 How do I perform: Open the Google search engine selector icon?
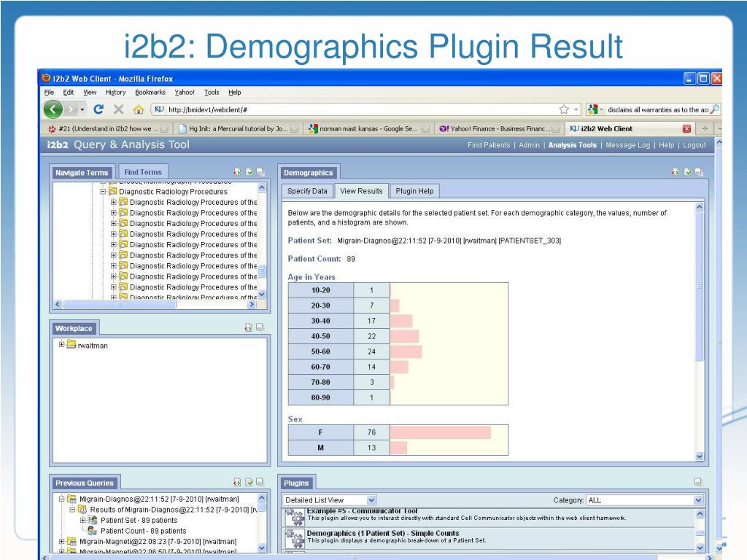(592, 109)
